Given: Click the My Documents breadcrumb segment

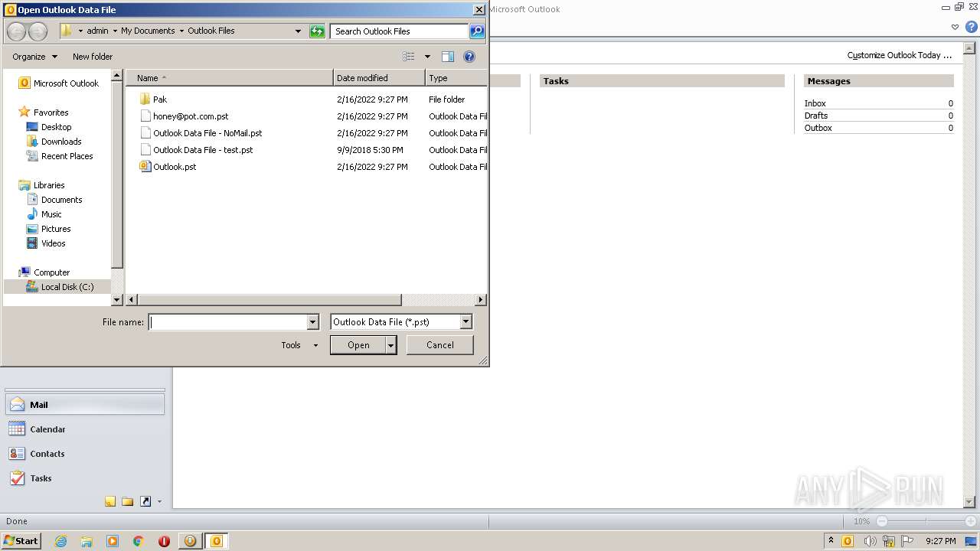Looking at the screenshot, I should [148, 31].
